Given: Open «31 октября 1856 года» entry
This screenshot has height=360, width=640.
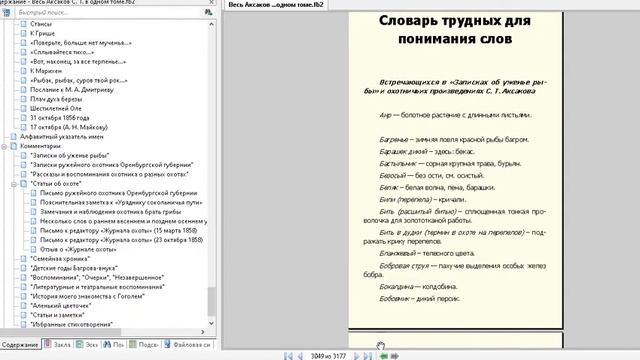Looking at the screenshot, I should pos(60,118).
